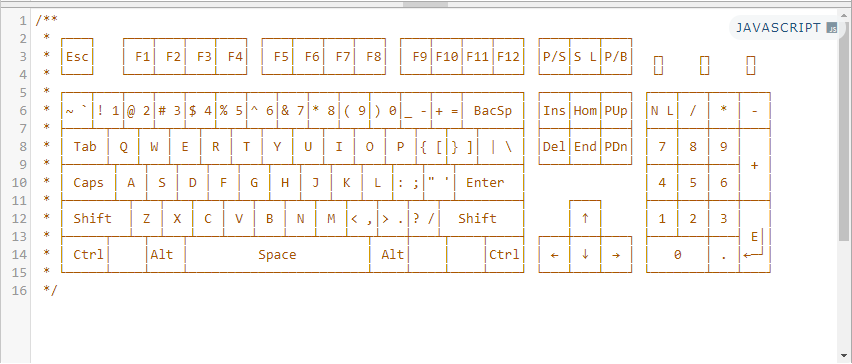Click the 'V' key text
The height and width of the screenshot is (364, 852).
[x=239, y=218]
